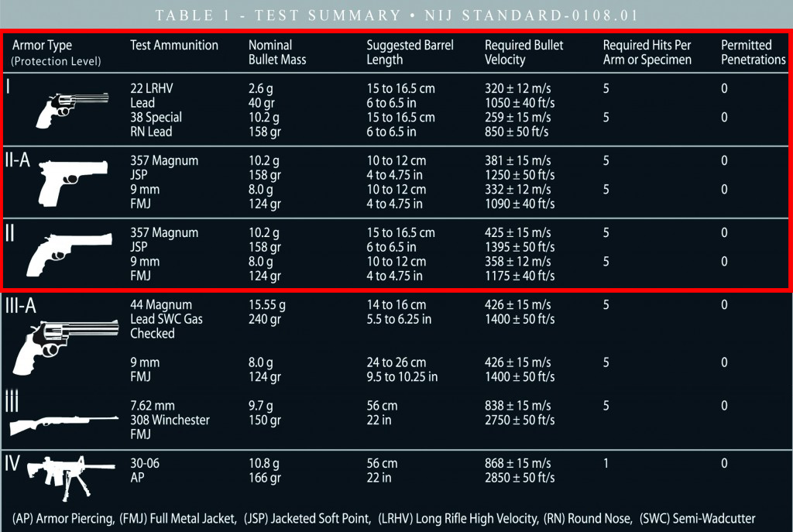Click the Type III rifle silhouette
The height and width of the screenshot is (532, 793).
(64, 425)
